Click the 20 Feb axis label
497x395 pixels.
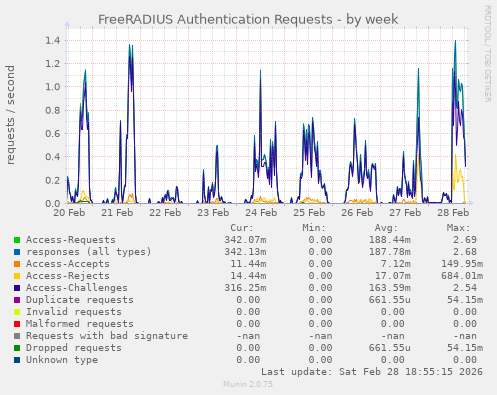[x=69, y=213]
